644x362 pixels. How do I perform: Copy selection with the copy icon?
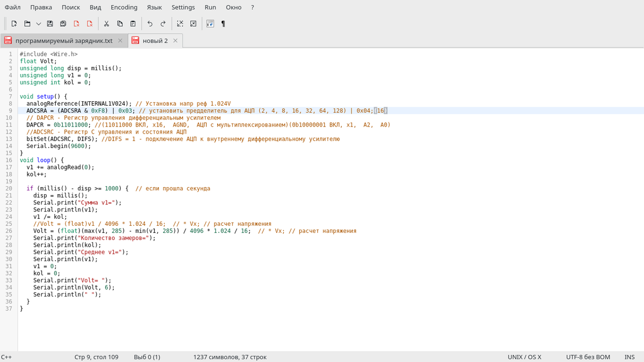coord(120,24)
